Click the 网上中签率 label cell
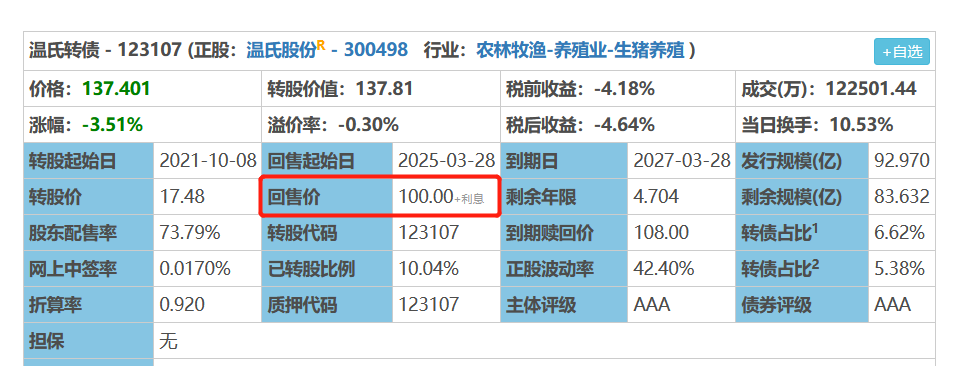Image resolution: width=959 pixels, height=366 pixels. [89, 269]
